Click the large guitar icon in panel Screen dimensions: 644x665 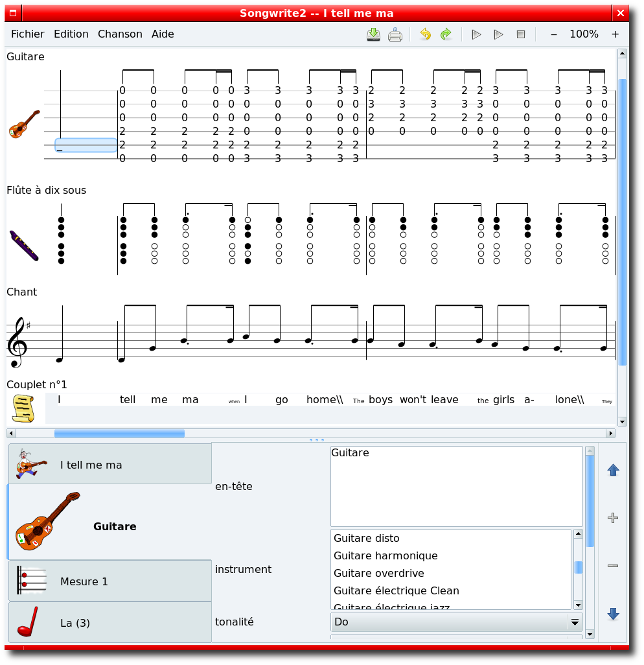pyautogui.click(x=47, y=522)
